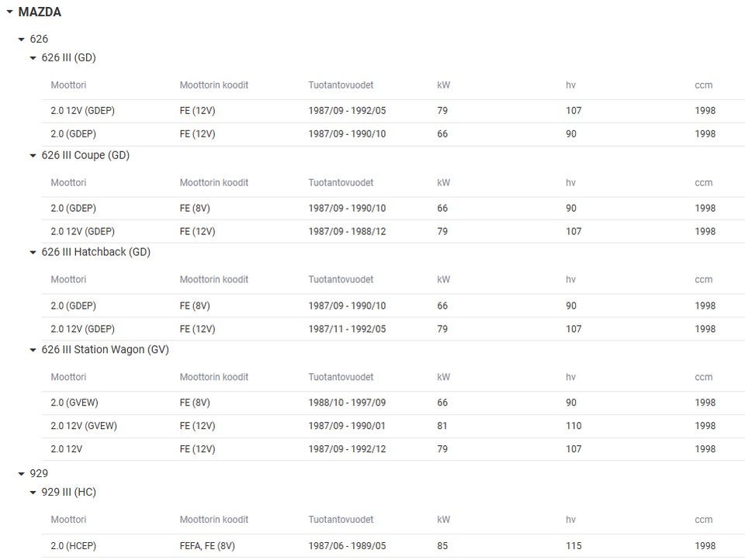Click Moottori header in 626 III (GD) table
The width and height of the screenshot is (745, 560).
[x=68, y=85]
